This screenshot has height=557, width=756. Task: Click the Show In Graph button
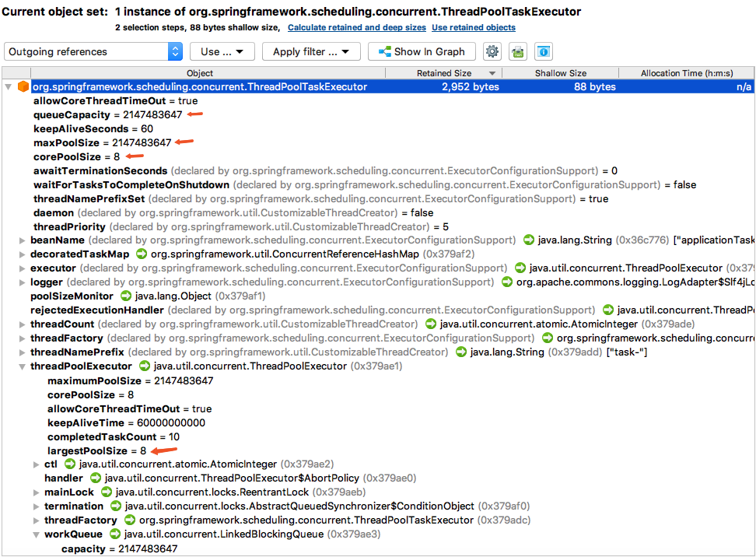point(422,51)
